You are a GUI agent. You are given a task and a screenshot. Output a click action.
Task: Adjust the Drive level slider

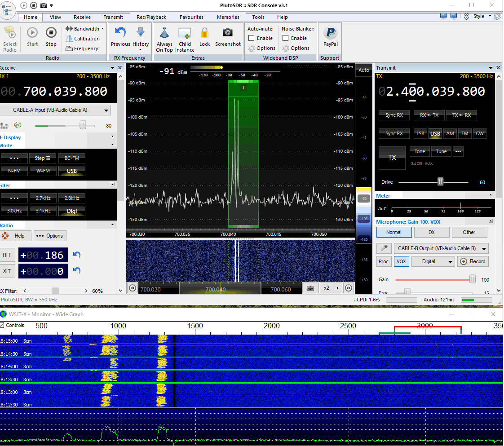440,182
